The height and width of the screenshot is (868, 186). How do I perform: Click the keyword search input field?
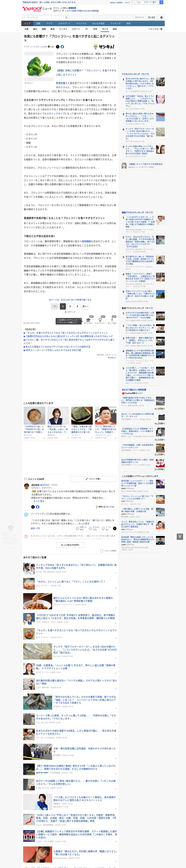pos(44,17)
